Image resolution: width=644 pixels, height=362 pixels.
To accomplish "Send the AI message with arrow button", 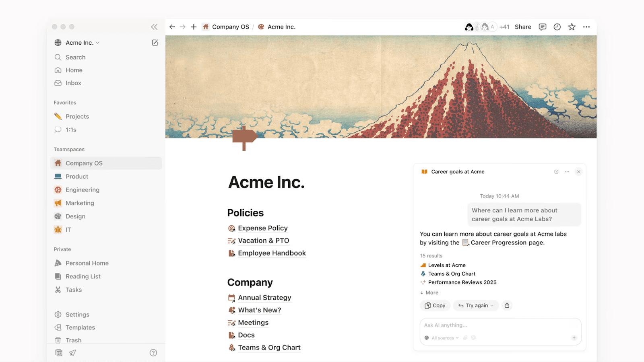I will point(574,338).
